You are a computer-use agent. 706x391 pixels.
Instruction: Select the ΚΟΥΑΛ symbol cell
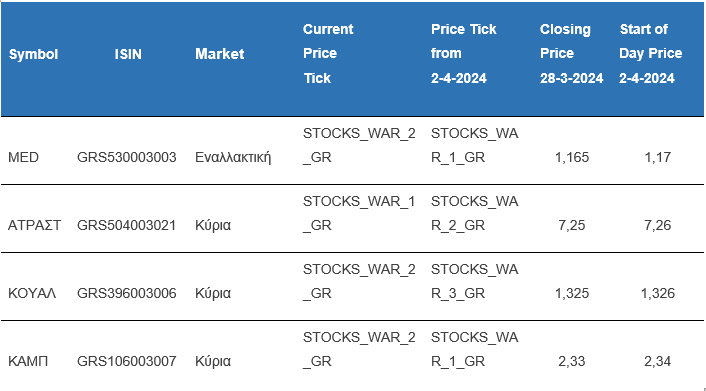(32, 293)
